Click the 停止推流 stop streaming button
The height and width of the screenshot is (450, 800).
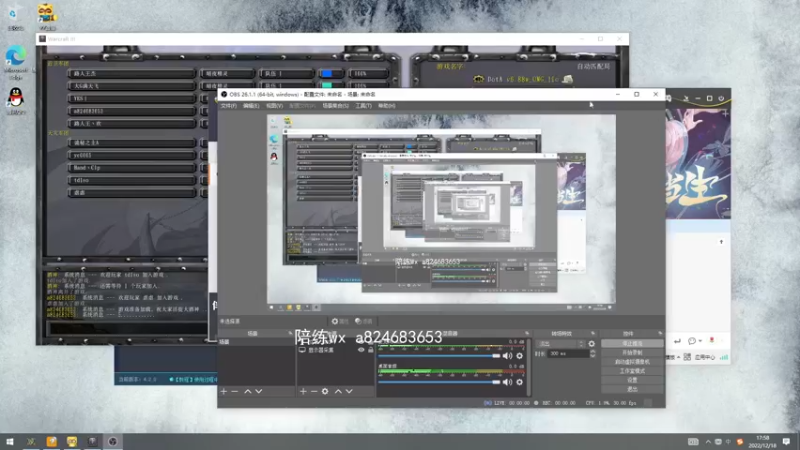coord(632,343)
